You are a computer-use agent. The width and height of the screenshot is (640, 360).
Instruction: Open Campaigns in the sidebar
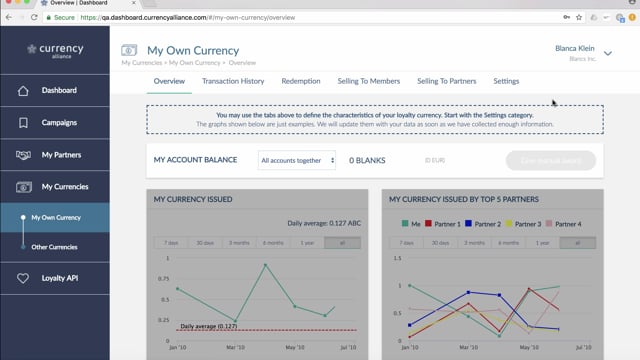tap(55, 122)
